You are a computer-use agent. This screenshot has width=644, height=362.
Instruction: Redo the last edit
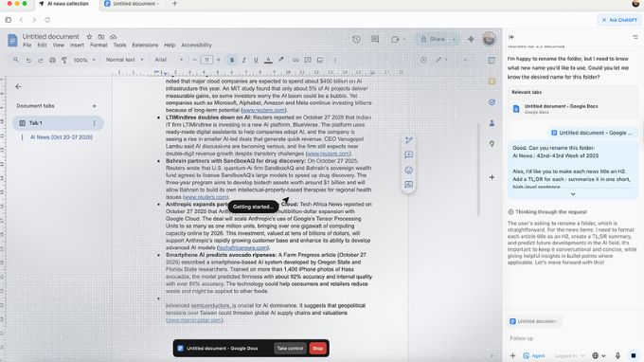click(40, 60)
